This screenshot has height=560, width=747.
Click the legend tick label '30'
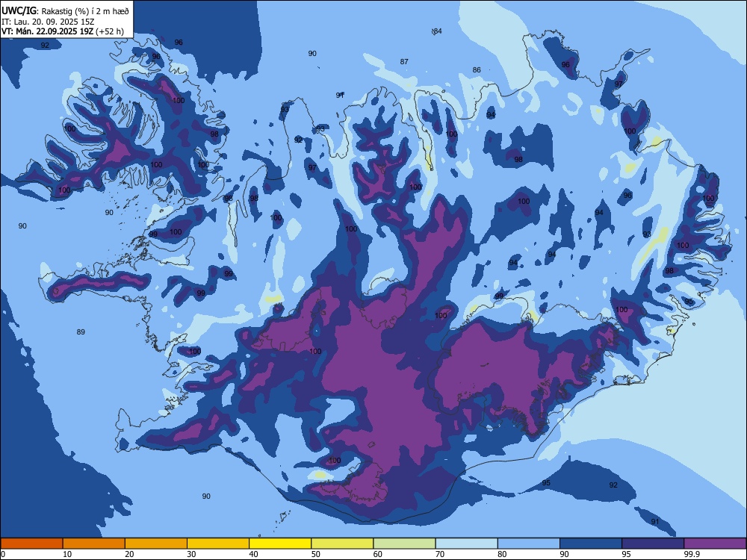coord(191,554)
